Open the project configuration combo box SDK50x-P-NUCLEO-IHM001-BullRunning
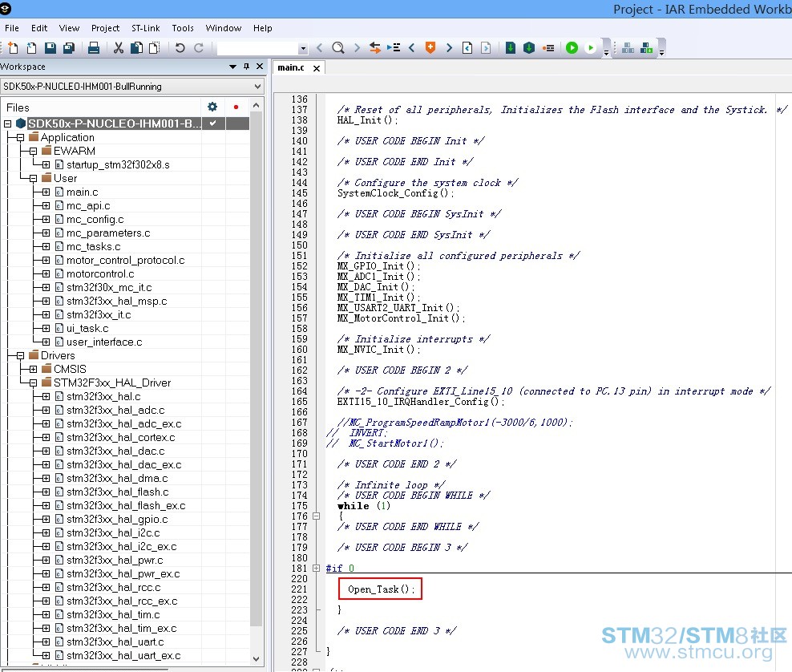Viewport: 792px width, 672px height. click(132, 87)
